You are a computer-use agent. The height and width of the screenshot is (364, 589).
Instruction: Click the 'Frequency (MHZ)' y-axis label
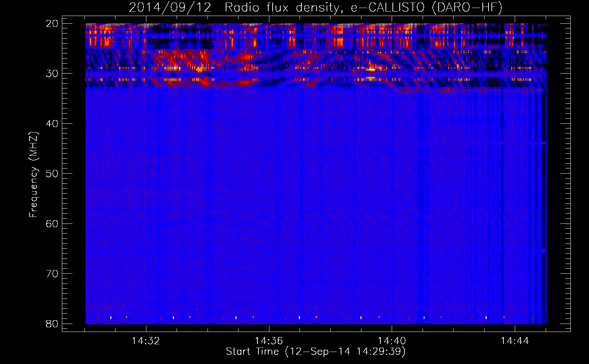pos(33,175)
